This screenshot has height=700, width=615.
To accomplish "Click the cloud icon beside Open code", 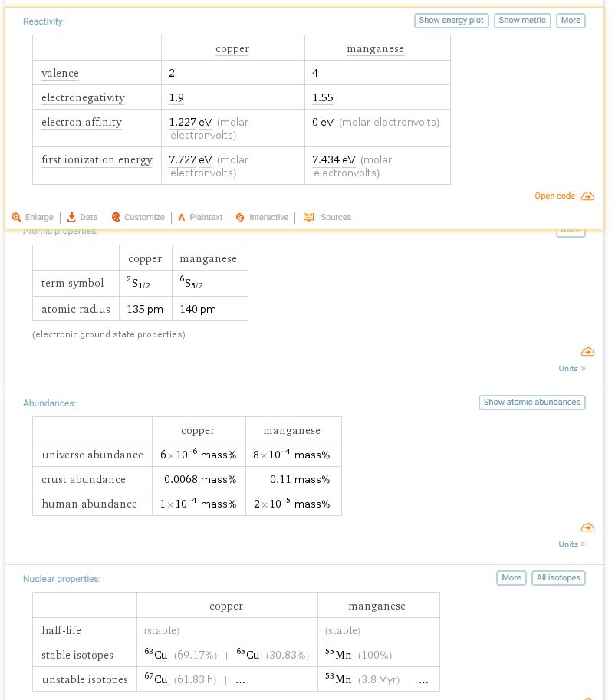I will [587, 196].
